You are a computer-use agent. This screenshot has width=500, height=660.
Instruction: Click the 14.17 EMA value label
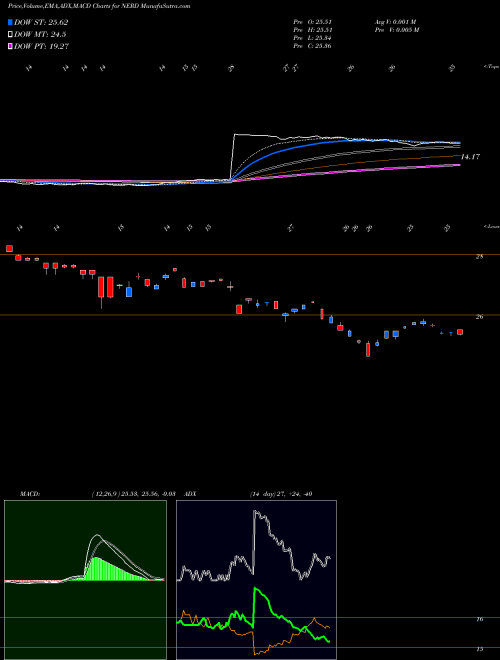tap(470, 157)
